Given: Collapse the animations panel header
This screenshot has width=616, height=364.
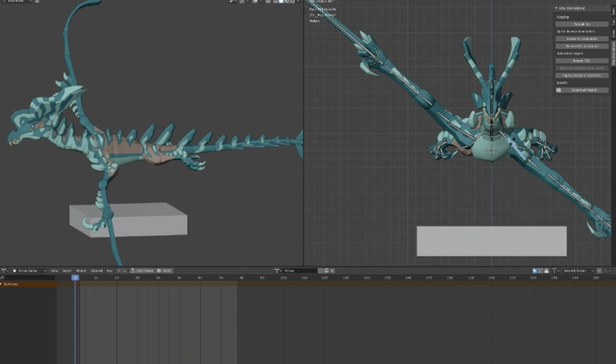Looking at the screenshot, I should click(x=556, y=8).
